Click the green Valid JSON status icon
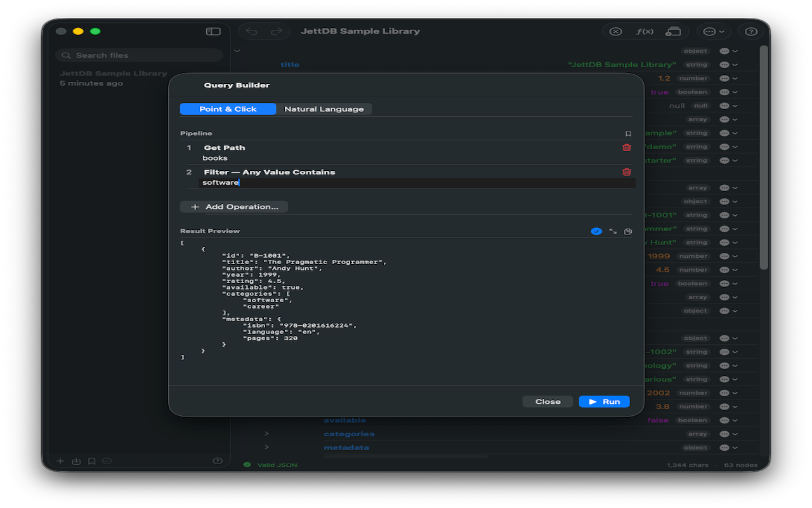This screenshot has height=508, width=812. [247, 465]
